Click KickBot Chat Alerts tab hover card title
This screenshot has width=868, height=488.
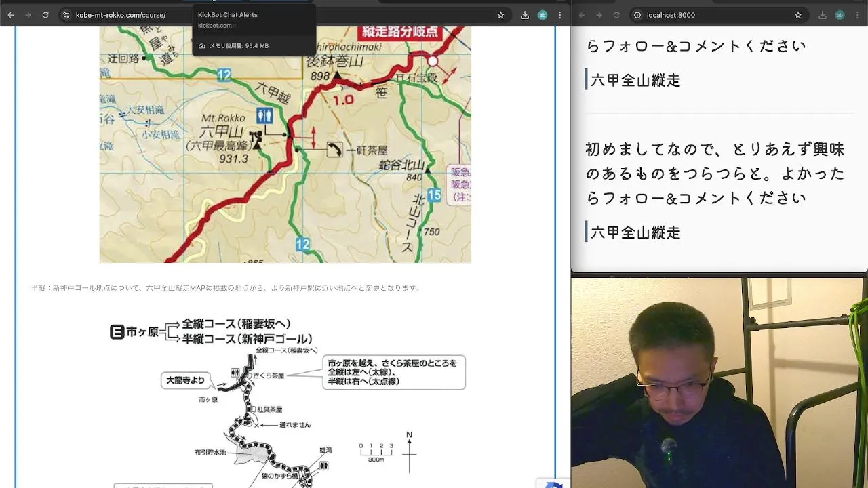pos(227,15)
